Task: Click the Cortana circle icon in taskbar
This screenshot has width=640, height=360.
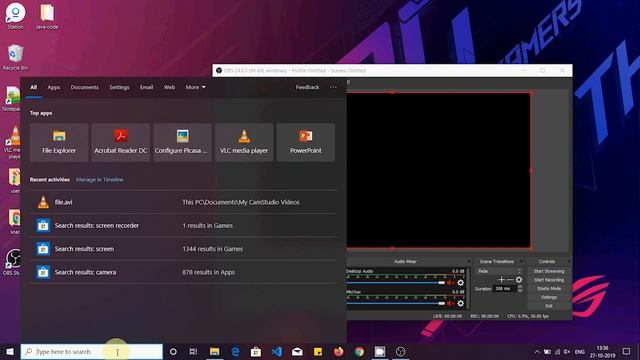Action: click(173, 351)
